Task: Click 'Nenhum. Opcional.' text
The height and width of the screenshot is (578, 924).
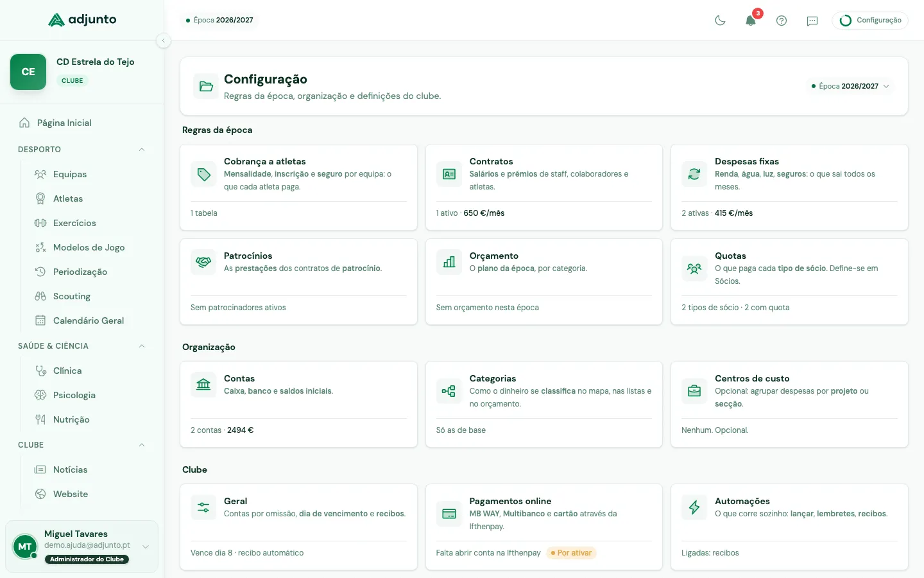Action: click(x=715, y=430)
